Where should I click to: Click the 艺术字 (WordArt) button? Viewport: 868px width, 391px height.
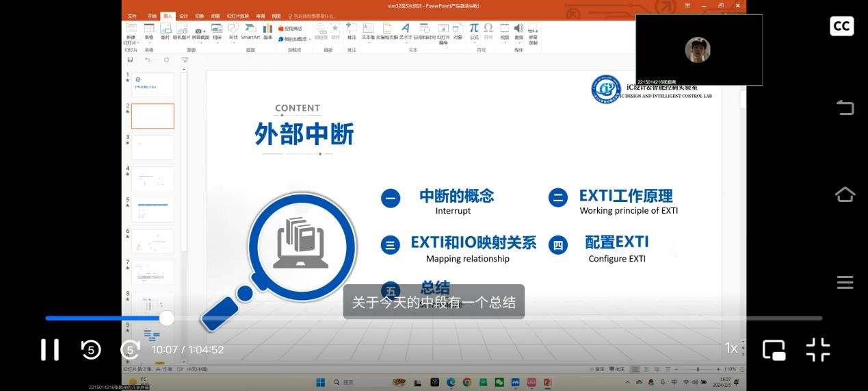405,31
